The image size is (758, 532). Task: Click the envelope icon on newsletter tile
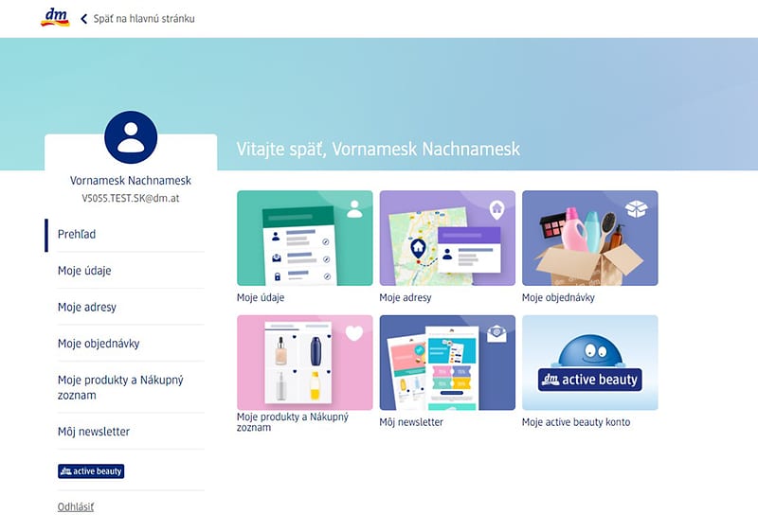(496, 333)
